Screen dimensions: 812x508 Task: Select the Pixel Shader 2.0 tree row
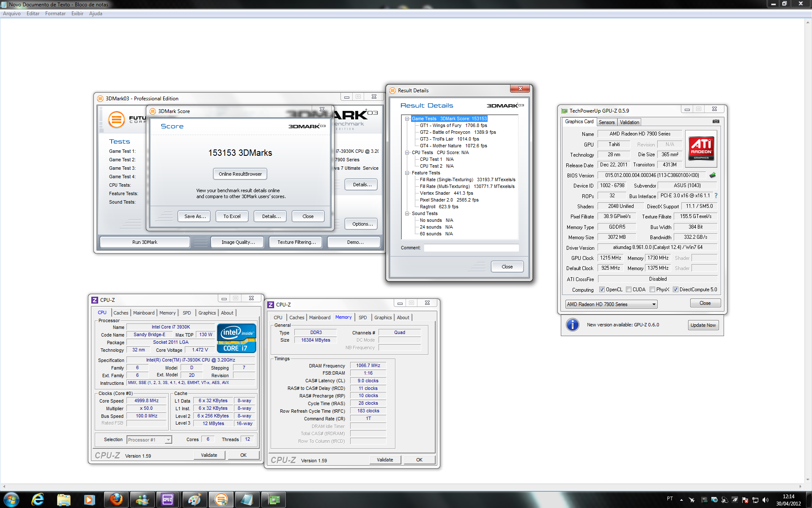click(449, 200)
